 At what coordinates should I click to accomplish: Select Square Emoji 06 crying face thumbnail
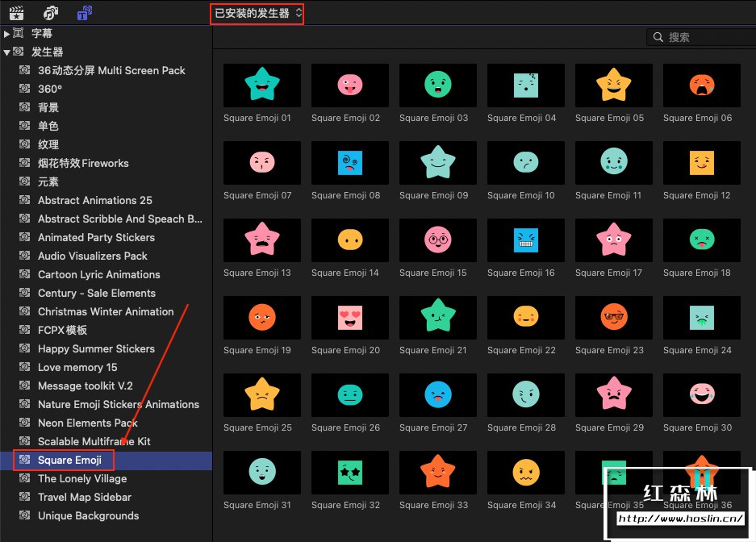pos(701,85)
